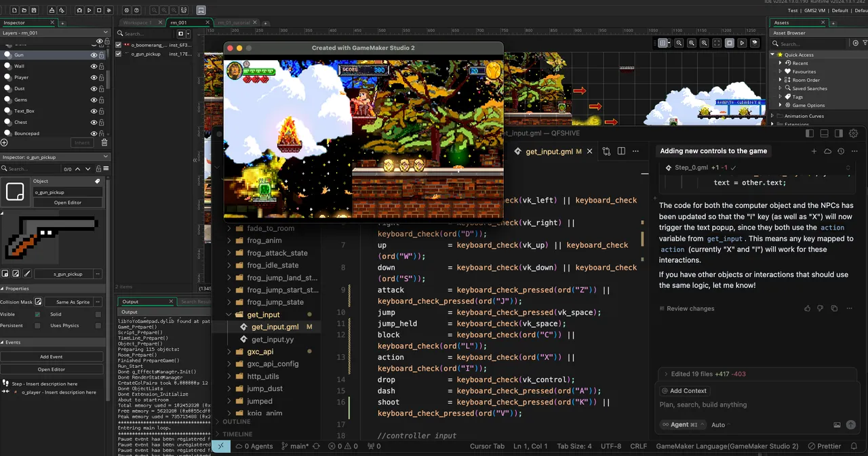Toggle Cursor bottom panel layout icon
868x456 pixels.
coord(824,133)
